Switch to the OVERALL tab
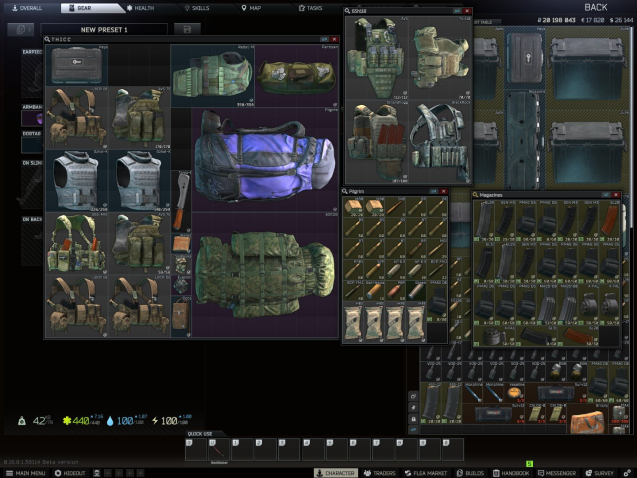Screen dimensions: 637x478 [x=27, y=8]
